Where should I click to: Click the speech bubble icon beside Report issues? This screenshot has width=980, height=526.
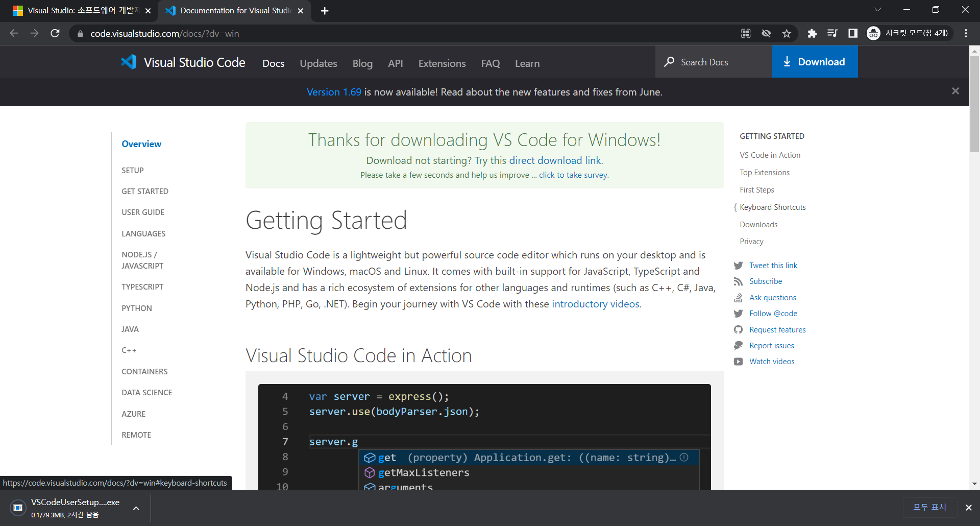(x=738, y=346)
